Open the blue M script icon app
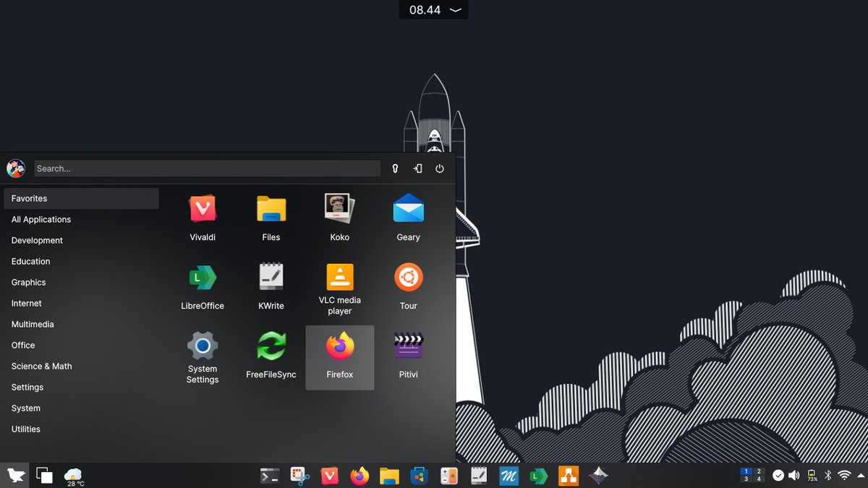The width and height of the screenshot is (868, 488). coord(509,476)
